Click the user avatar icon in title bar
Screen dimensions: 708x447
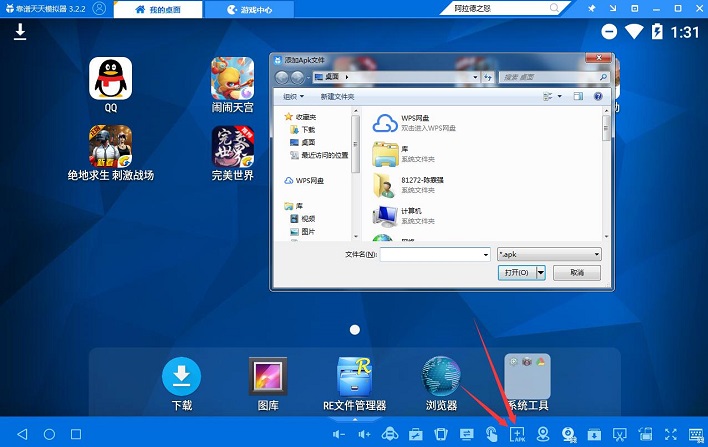coord(99,9)
